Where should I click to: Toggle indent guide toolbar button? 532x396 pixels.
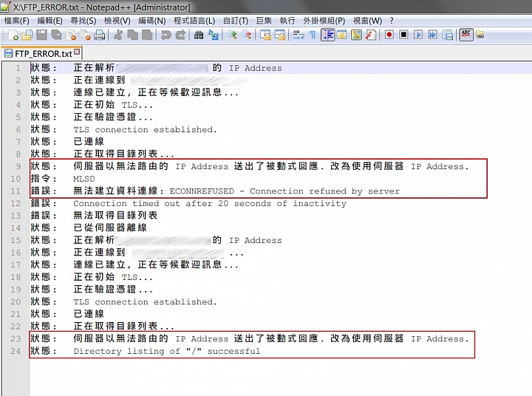pyautogui.click(x=328, y=35)
